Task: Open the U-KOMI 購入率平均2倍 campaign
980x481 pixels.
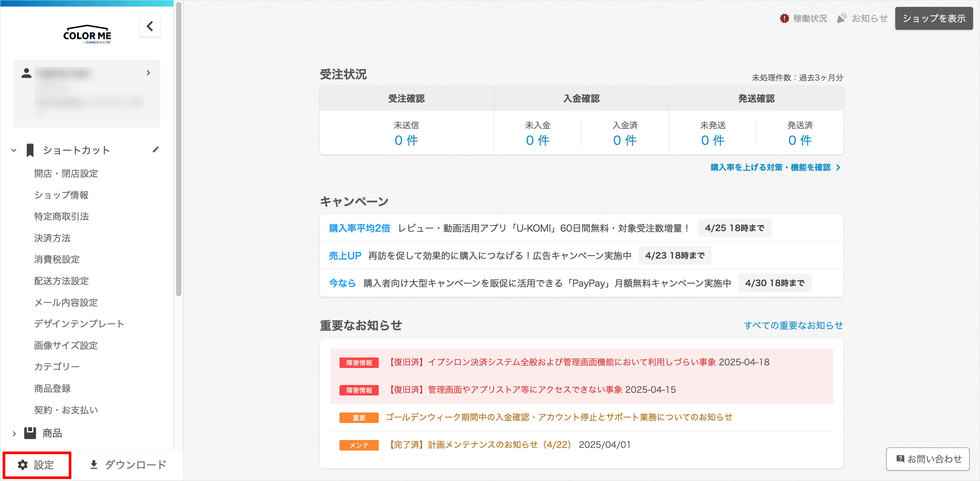Action: pos(581,228)
